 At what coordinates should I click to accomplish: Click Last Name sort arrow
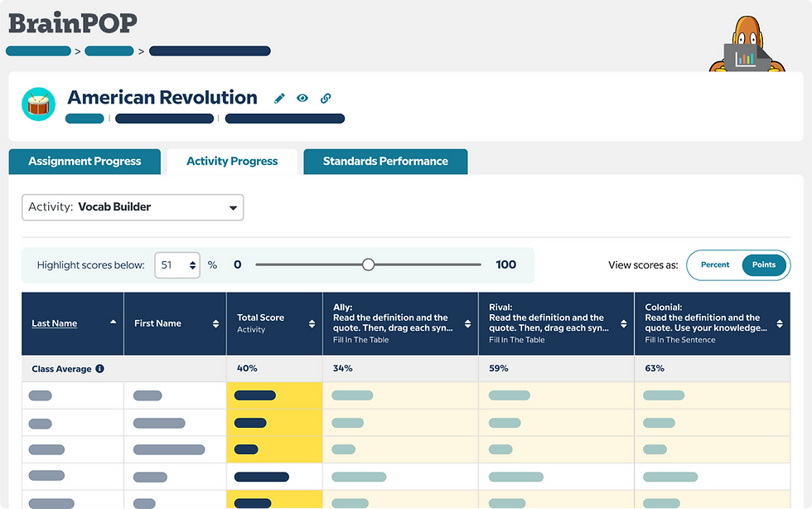(x=113, y=322)
